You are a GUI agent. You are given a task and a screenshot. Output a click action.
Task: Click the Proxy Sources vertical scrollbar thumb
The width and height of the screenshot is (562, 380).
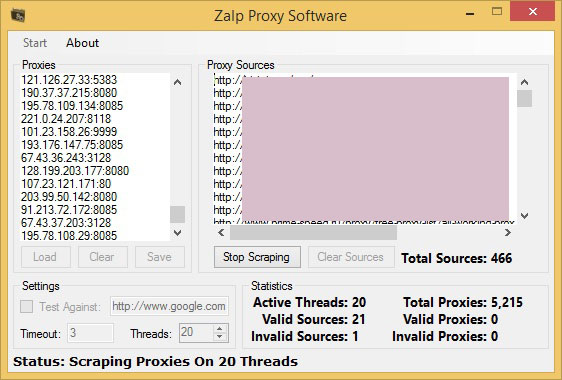(524, 98)
